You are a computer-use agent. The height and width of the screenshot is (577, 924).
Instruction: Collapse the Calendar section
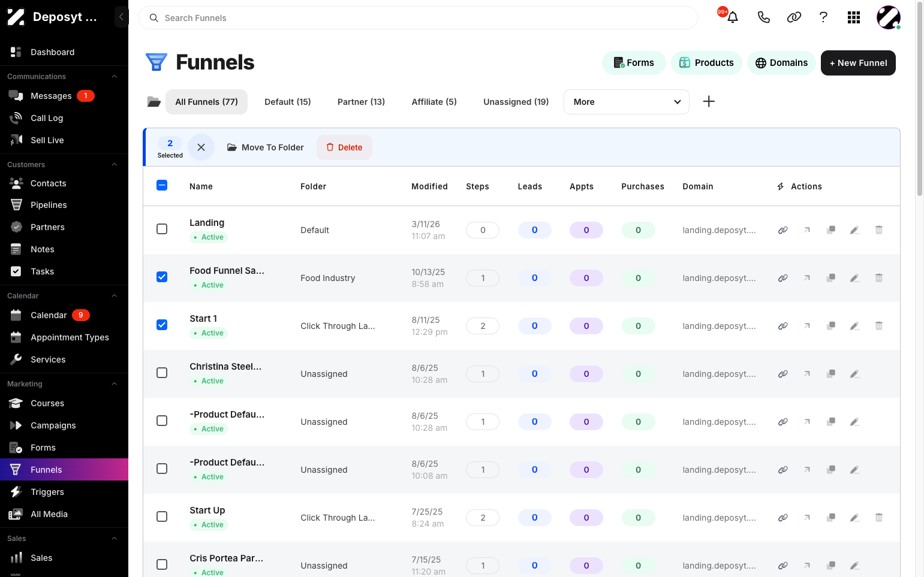click(114, 296)
